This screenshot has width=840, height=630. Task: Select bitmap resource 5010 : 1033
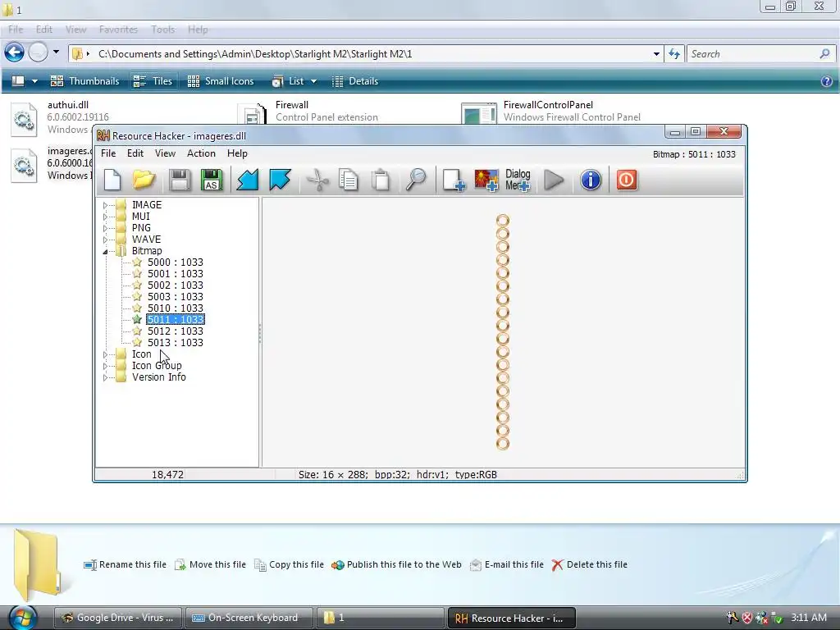[176, 308]
